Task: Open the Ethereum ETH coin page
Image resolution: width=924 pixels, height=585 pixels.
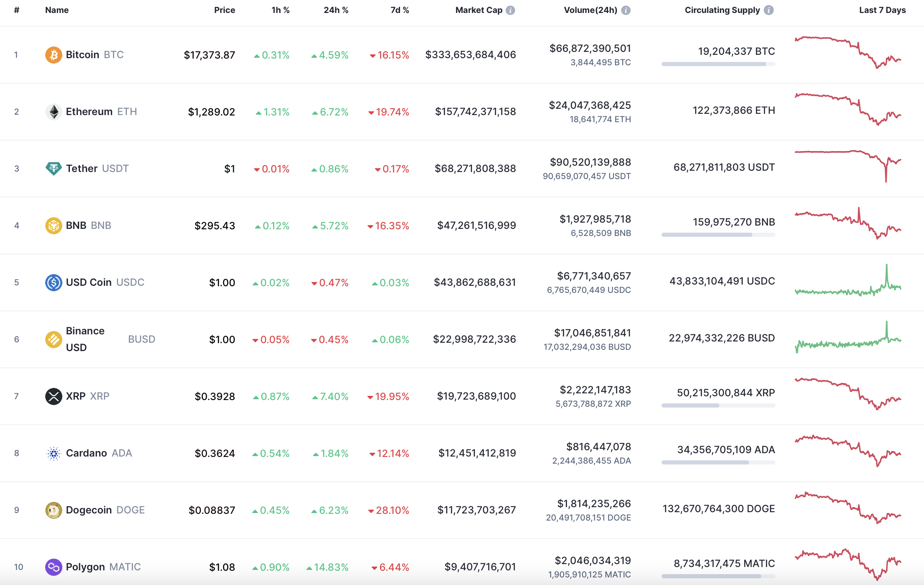Action: coord(89,111)
